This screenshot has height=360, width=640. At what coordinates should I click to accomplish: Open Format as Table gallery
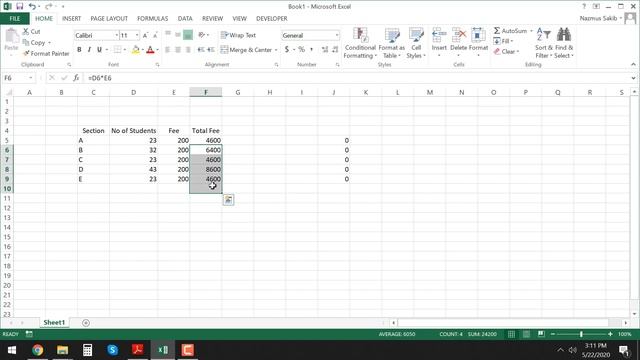point(391,43)
